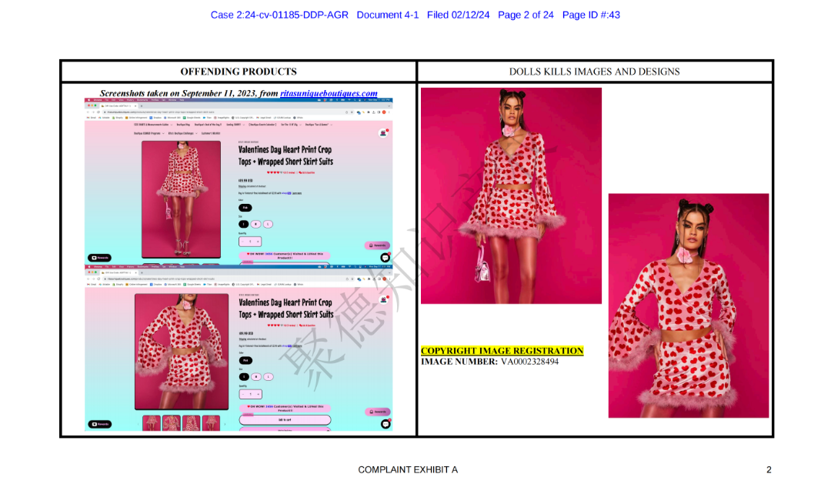Click close-up product photo in lower screenshot
The width and height of the screenshot is (831, 504).
coord(182,352)
